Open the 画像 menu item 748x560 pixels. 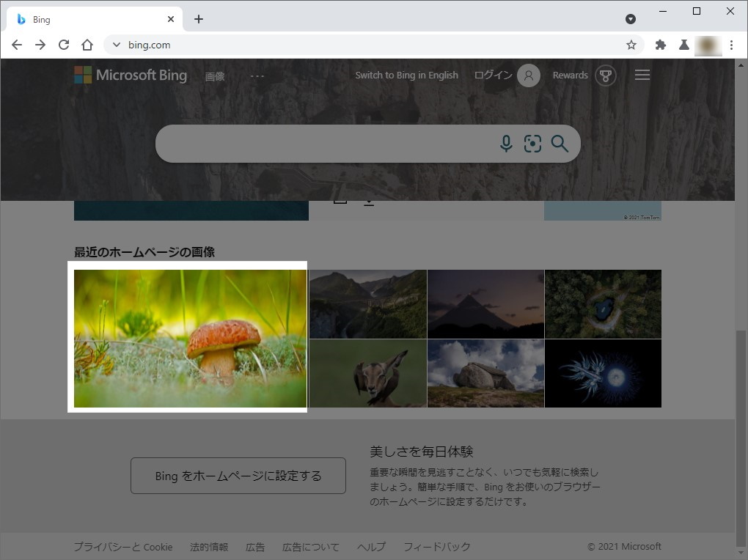215,75
